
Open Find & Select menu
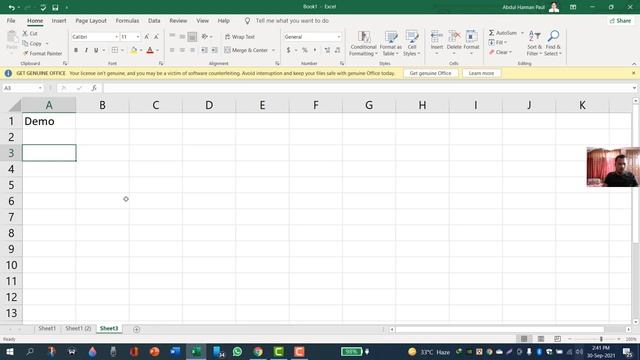point(553,43)
